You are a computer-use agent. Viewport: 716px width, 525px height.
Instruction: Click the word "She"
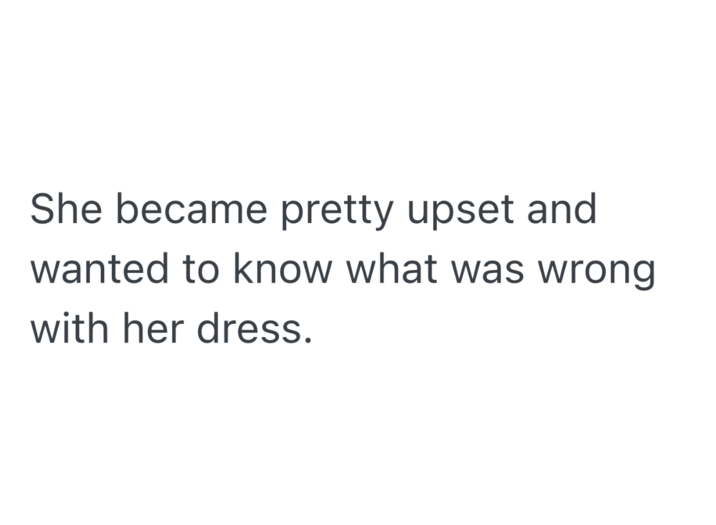(x=64, y=209)
